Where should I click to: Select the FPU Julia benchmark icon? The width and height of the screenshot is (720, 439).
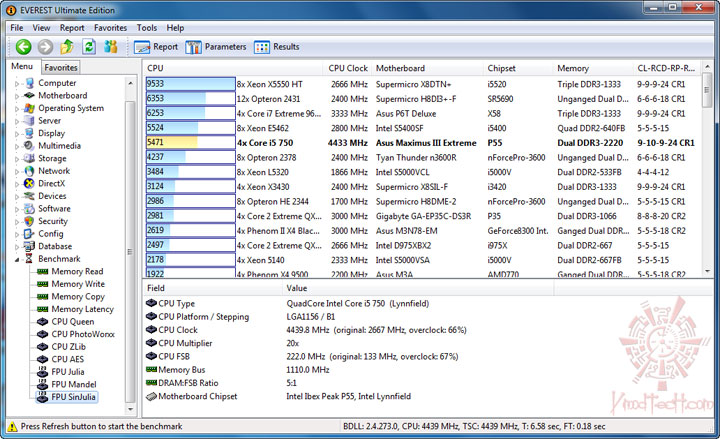pos(43,371)
